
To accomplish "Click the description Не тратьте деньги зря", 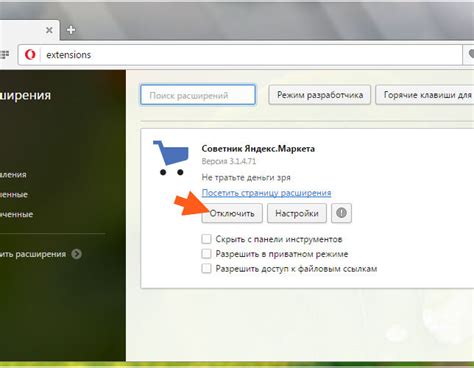I will (x=246, y=177).
